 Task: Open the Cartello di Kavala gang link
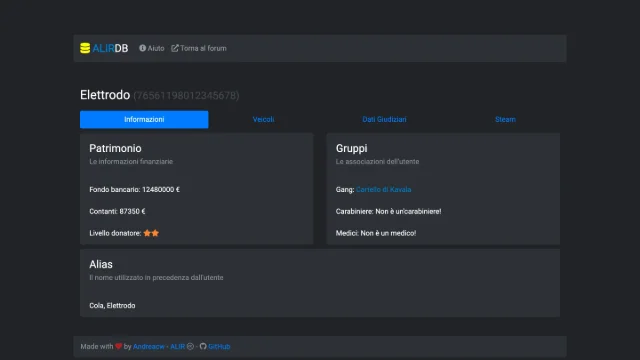tap(383, 189)
